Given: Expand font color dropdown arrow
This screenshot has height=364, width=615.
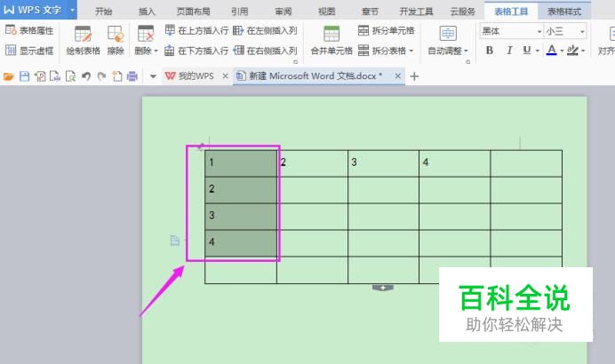Looking at the screenshot, I should tap(562, 51).
